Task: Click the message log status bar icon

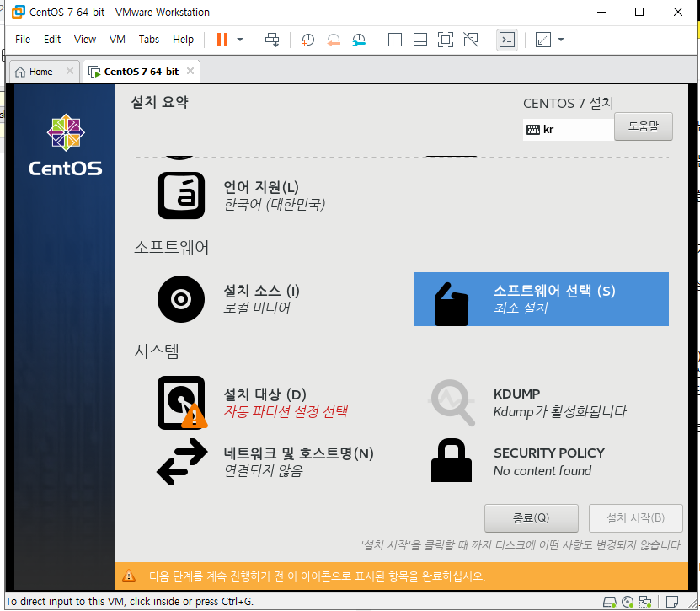Action: pos(672,602)
